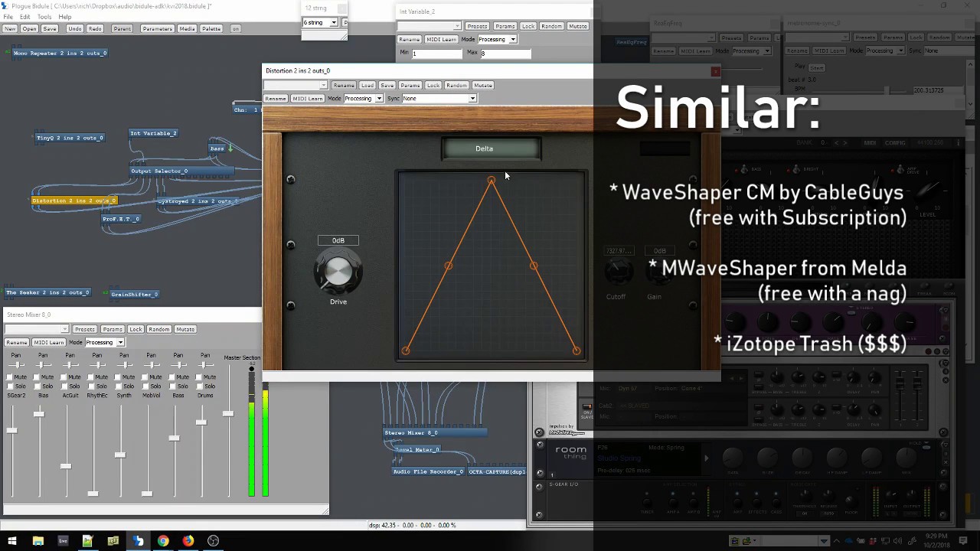Open File Explorer from taskbar
Screen dimensions: 980x551
(38, 541)
